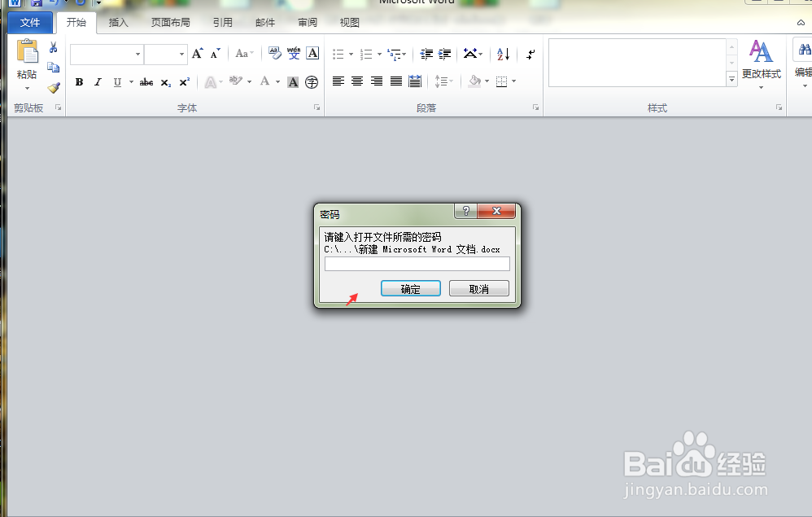The width and height of the screenshot is (812, 517).
Task: Select the Format Painter brush icon
Action: pos(54,88)
